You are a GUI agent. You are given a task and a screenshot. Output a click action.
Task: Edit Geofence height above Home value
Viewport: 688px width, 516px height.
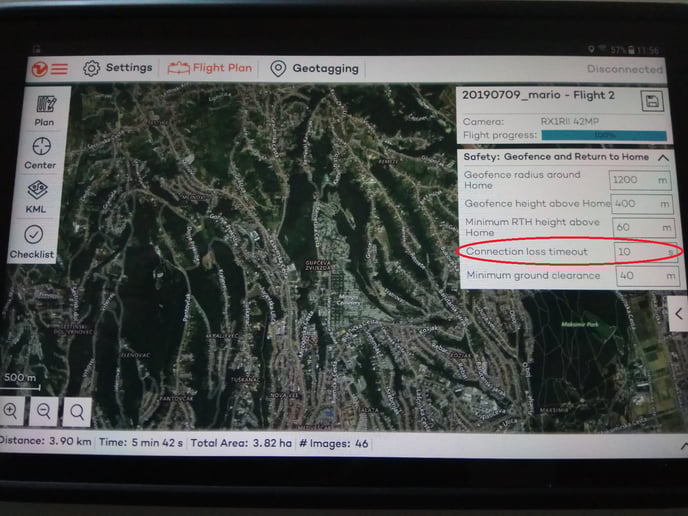(643, 204)
